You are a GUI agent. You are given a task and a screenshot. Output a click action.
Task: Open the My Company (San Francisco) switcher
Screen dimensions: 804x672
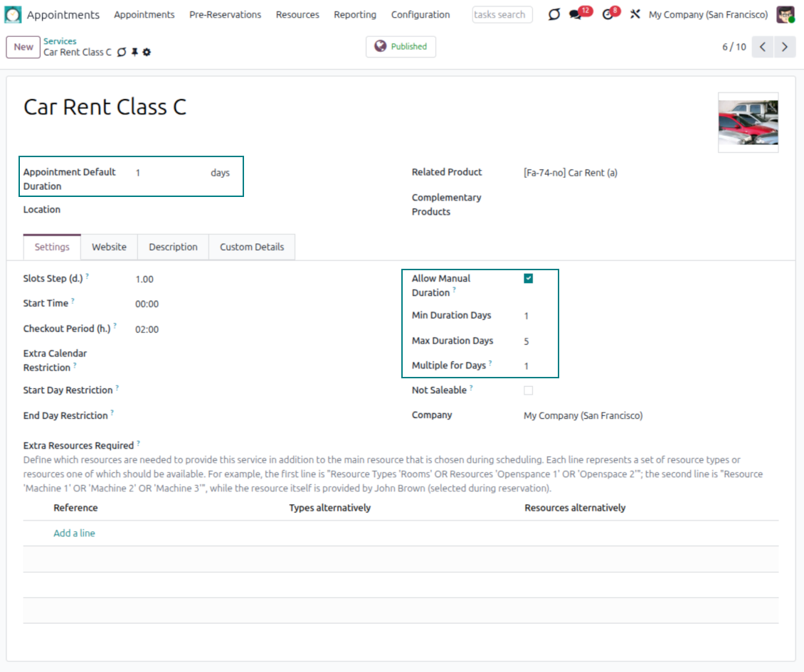(708, 15)
